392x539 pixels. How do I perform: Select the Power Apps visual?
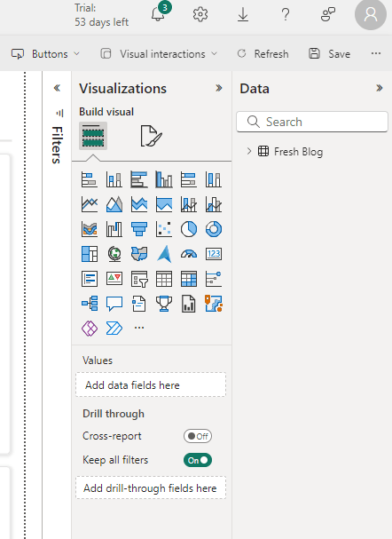coord(90,329)
